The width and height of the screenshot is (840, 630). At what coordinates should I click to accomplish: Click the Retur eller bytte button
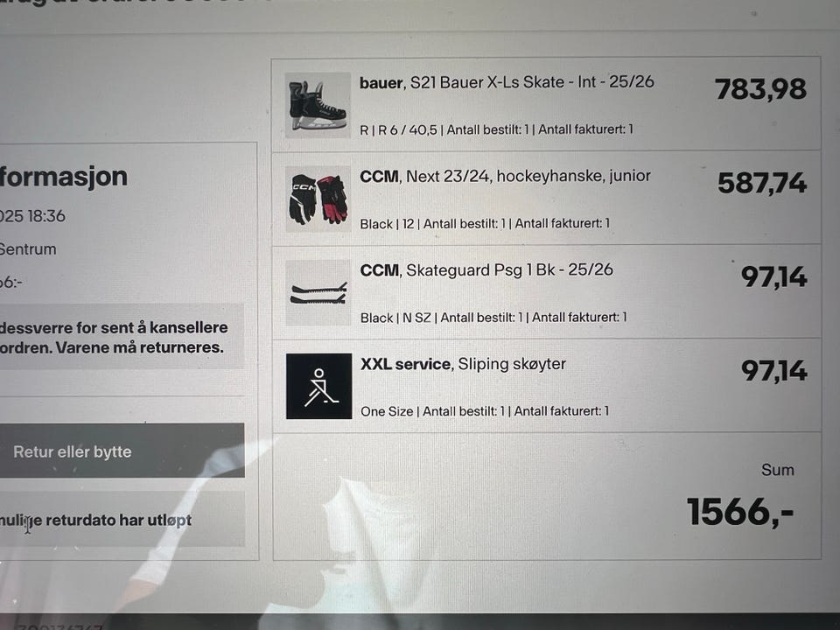pos(122,451)
